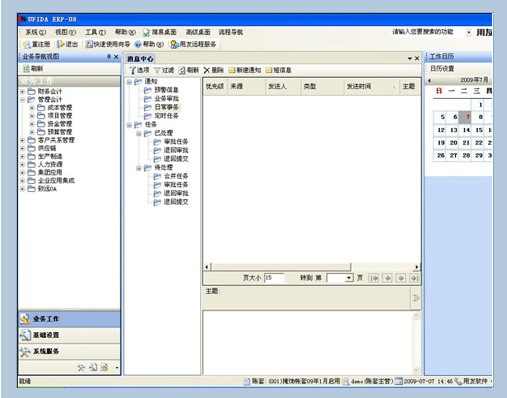Open the 快速使用向导 quick-start wizard
507x398 pixels.
click(x=107, y=44)
